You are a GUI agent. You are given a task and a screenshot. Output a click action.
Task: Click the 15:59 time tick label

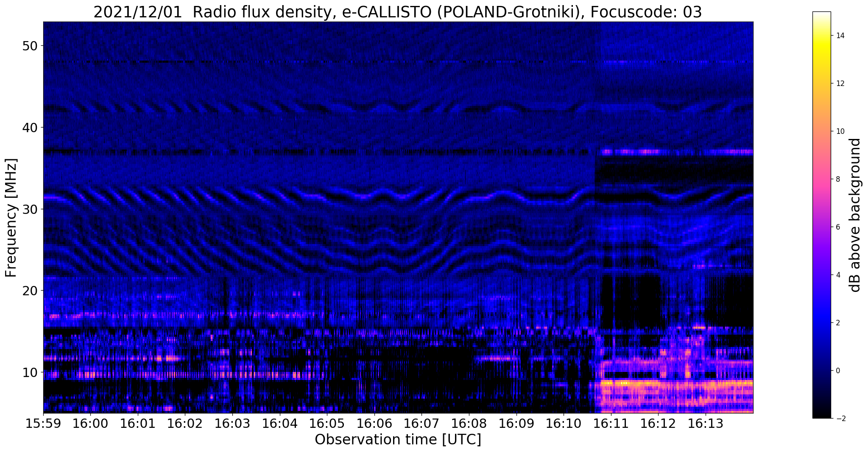click(43, 423)
